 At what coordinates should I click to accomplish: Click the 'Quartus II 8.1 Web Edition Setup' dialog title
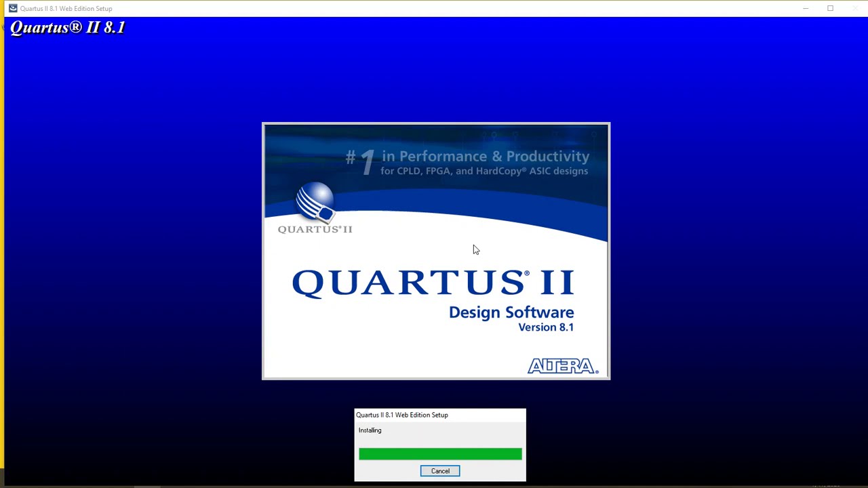401,415
